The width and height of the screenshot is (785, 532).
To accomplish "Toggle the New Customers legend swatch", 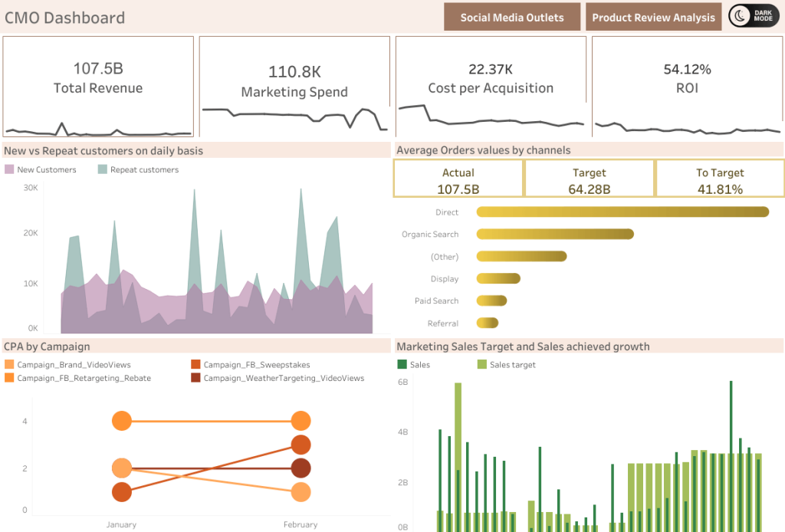I will coord(10,170).
